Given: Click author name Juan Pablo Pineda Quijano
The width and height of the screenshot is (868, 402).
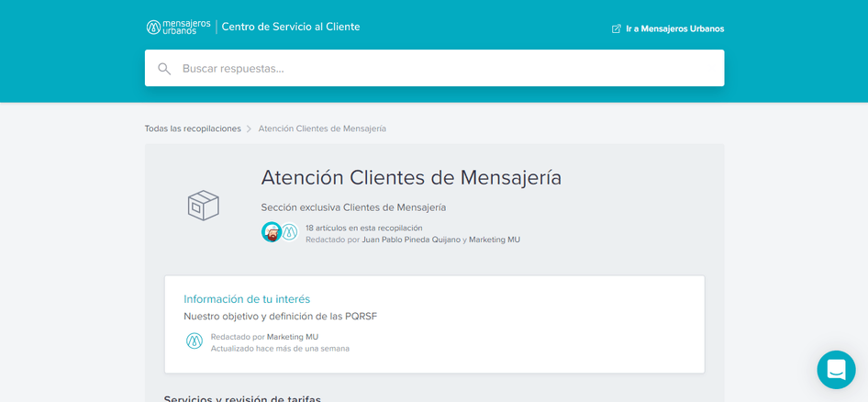Looking at the screenshot, I should coord(411,240).
